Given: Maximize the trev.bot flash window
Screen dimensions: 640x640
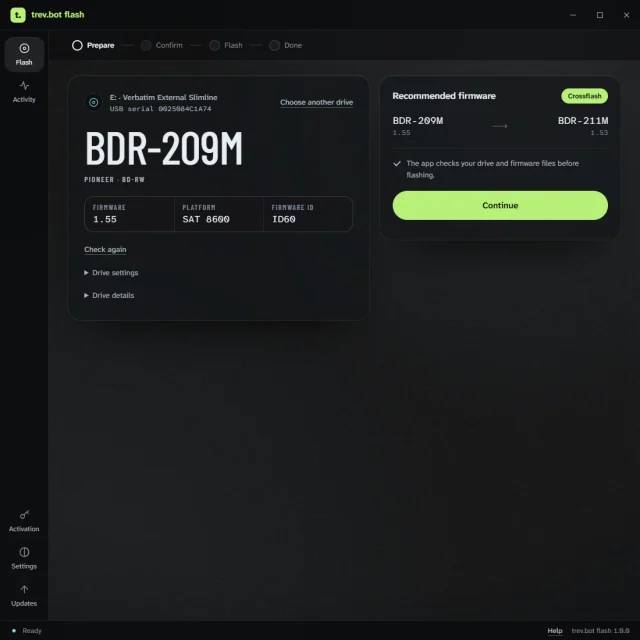Looking at the screenshot, I should (x=600, y=15).
